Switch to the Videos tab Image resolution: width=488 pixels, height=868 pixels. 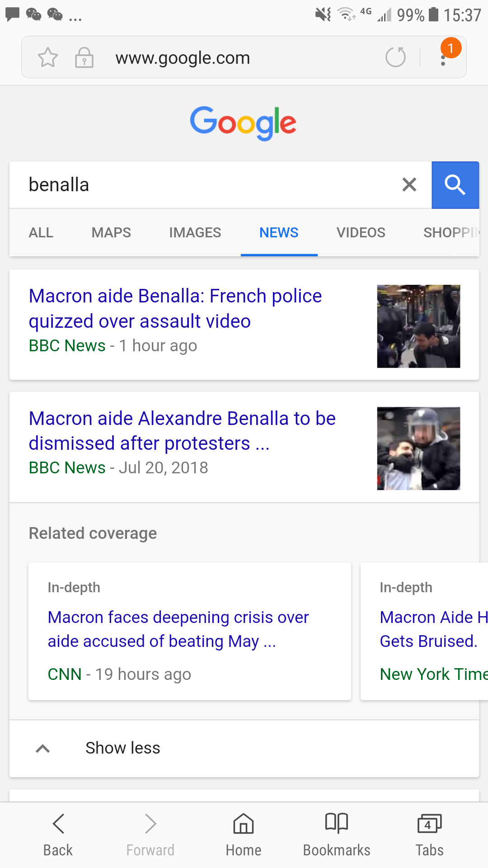pyautogui.click(x=361, y=233)
